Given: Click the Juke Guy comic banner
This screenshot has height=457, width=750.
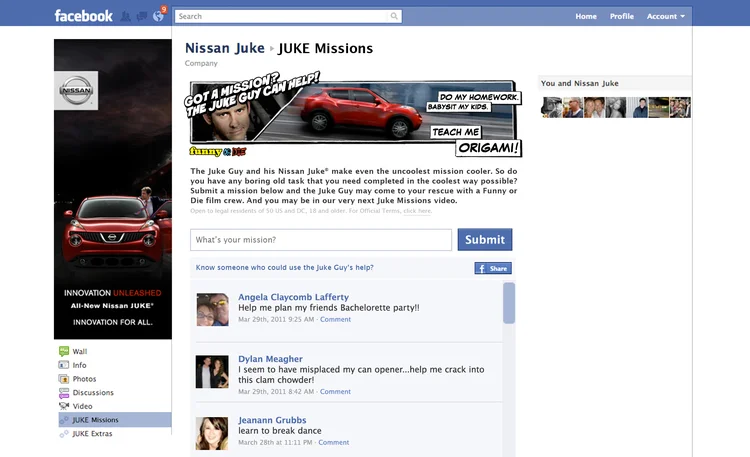Looking at the screenshot, I should click(353, 114).
